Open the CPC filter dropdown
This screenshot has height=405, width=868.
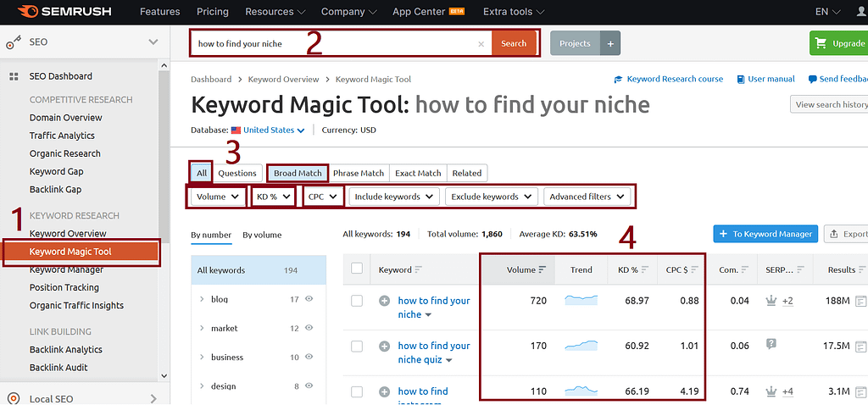coord(323,197)
